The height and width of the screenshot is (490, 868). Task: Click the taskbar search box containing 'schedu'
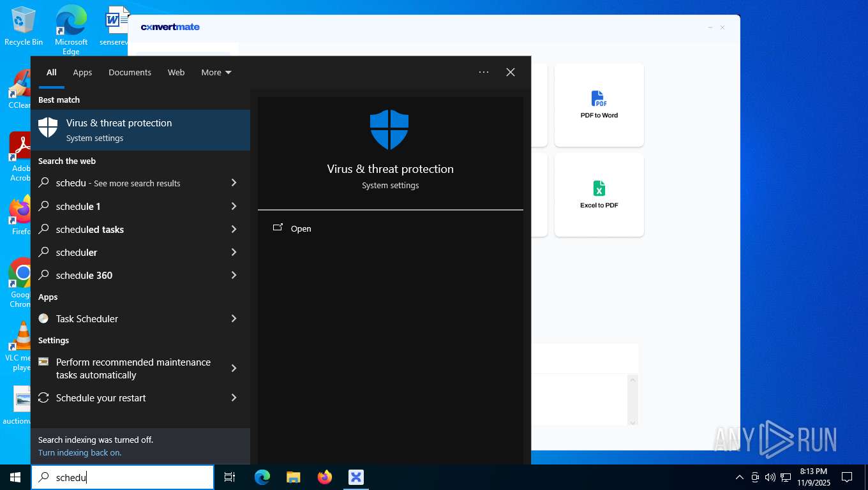pyautogui.click(x=123, y=477)
